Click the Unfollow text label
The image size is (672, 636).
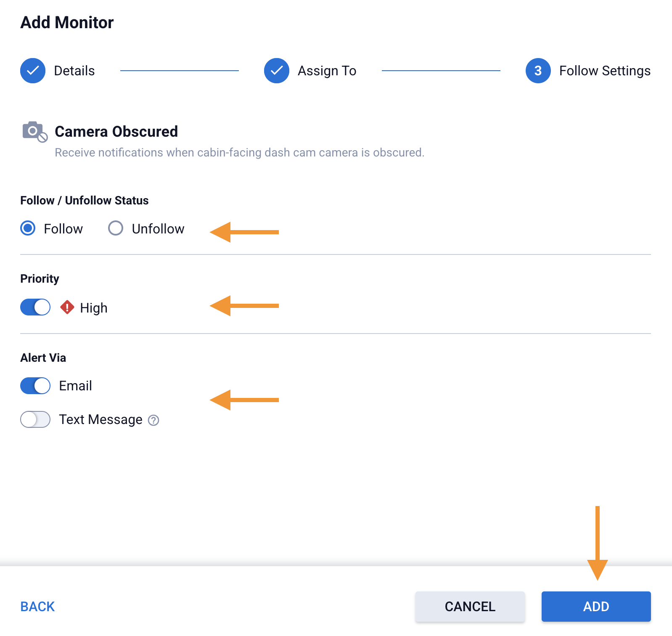tap(158, 229)
